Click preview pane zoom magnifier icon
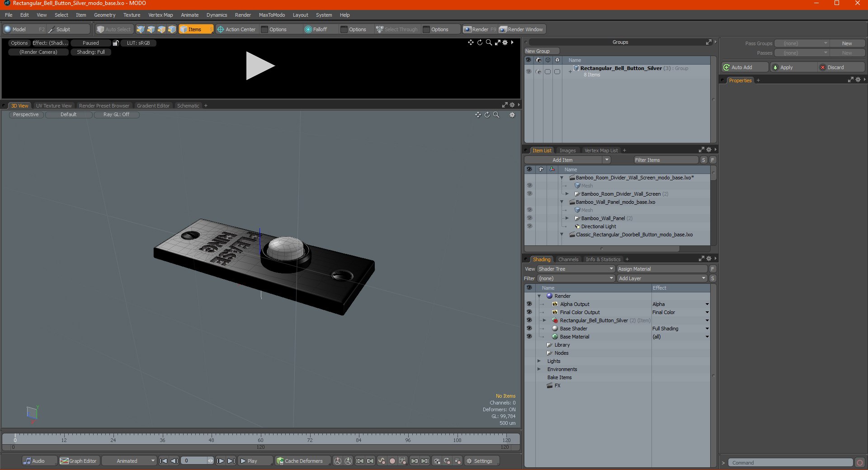This screenshot has height=470, width=868. 489,42
